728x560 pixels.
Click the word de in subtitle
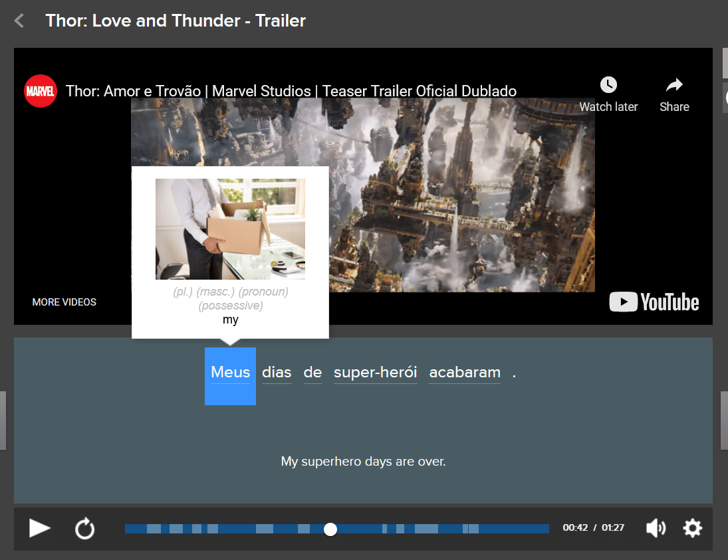click(312, 373)
